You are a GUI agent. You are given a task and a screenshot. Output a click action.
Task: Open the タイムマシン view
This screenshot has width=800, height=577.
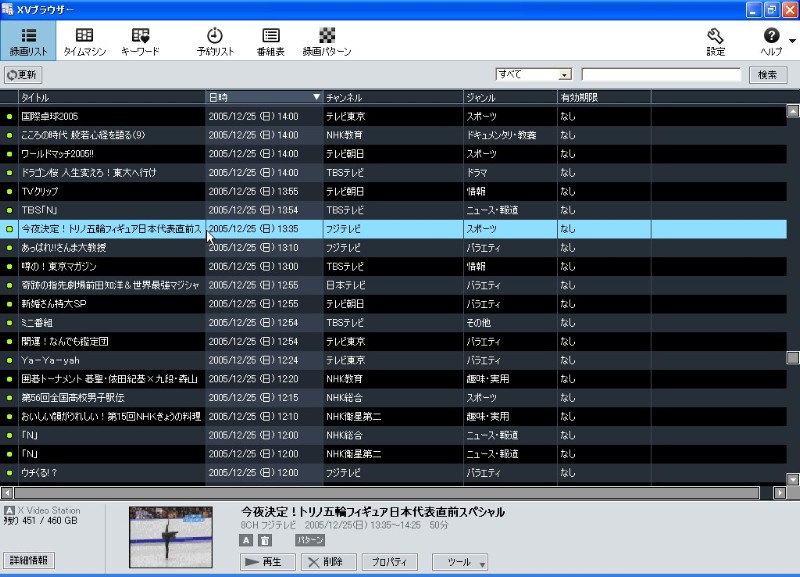(x=84, y=41)
